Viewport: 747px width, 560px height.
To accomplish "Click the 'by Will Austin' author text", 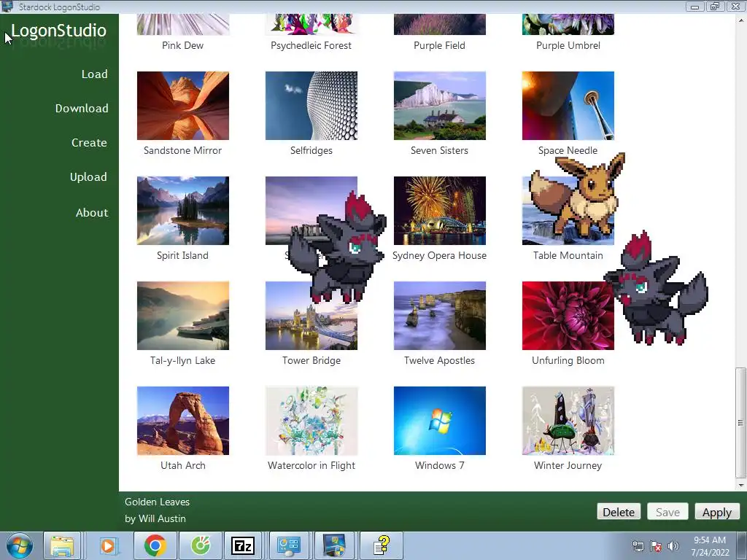I will click(155, 518).
